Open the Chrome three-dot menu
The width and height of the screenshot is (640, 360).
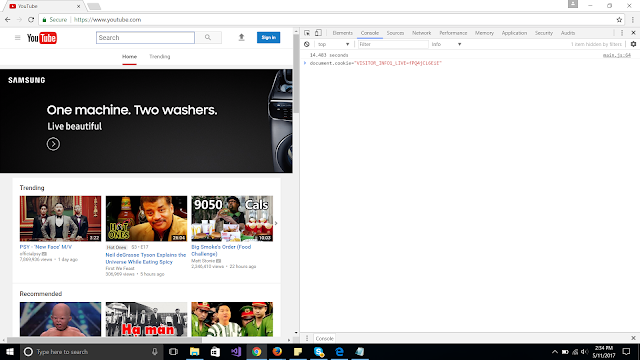633,20
